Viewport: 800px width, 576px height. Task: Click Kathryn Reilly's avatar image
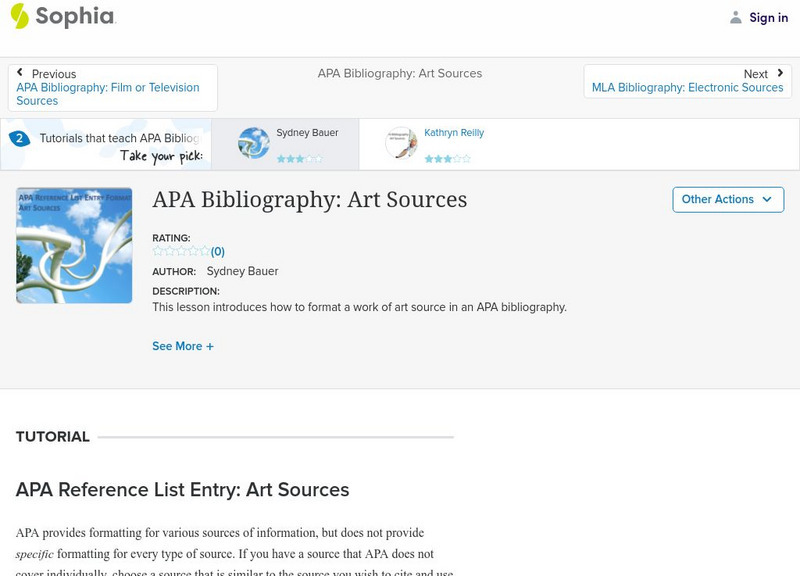(401, 143)
